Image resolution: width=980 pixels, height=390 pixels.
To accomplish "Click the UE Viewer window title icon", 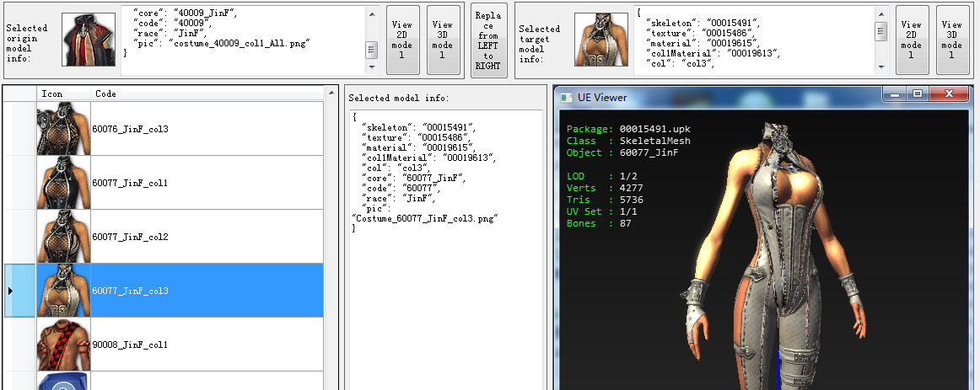I will tap(566, 98).
